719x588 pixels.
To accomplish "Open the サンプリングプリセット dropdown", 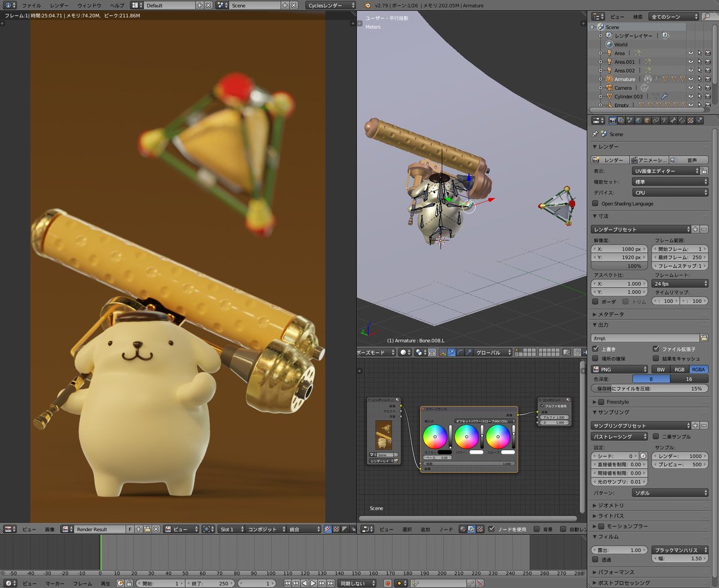I will (x=641, y=426).
